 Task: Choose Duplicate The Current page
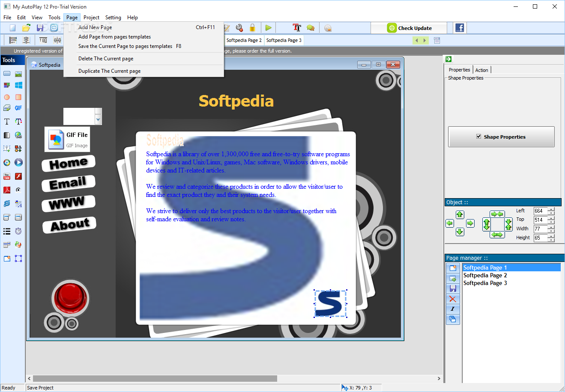click(143, 71)
